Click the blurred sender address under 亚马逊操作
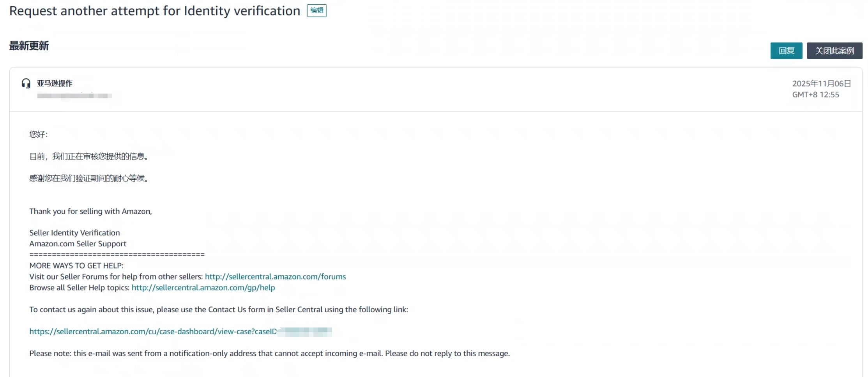This screenshot has height=377, width=868. tap(74, 96)
